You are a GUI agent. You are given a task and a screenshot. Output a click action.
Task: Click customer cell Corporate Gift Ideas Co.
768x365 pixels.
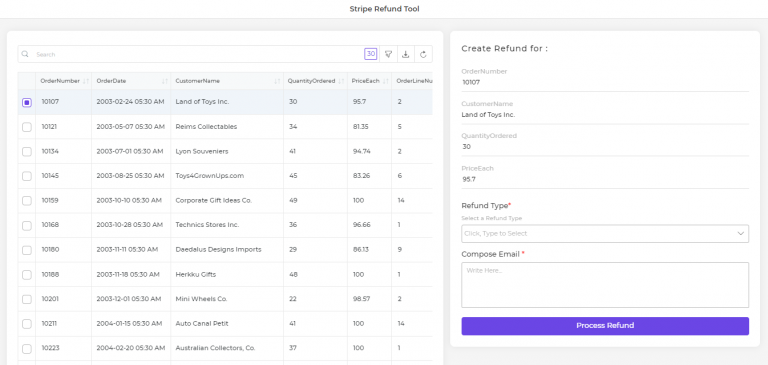[x=214, y=200]
